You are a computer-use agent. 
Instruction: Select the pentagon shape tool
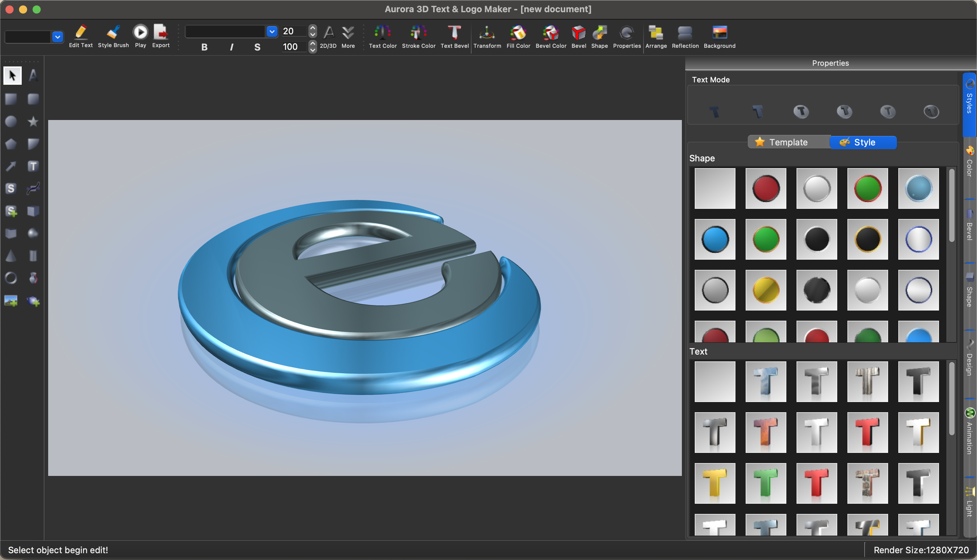click(11, 144)
